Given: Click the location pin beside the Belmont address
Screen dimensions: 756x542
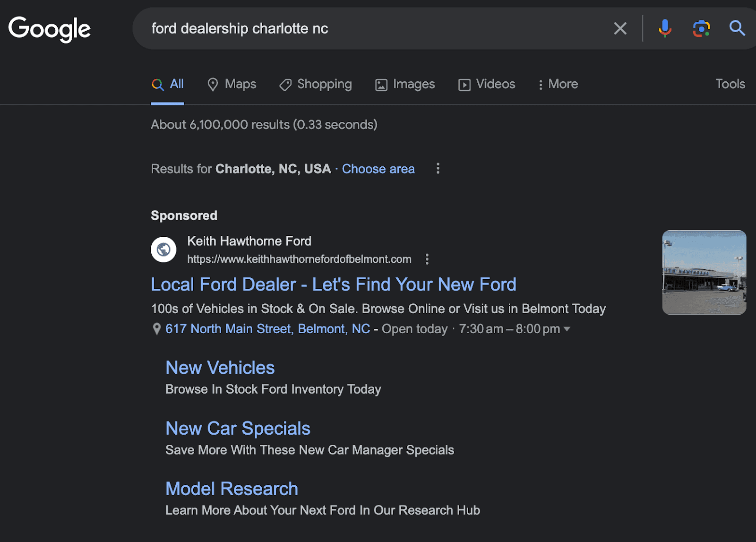Looking at the screenshot, I should [157, 328].
